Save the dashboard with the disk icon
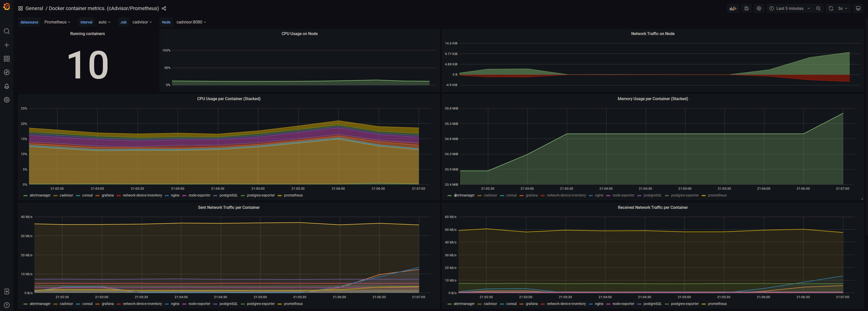868x311 pixels. click(746, 8)
